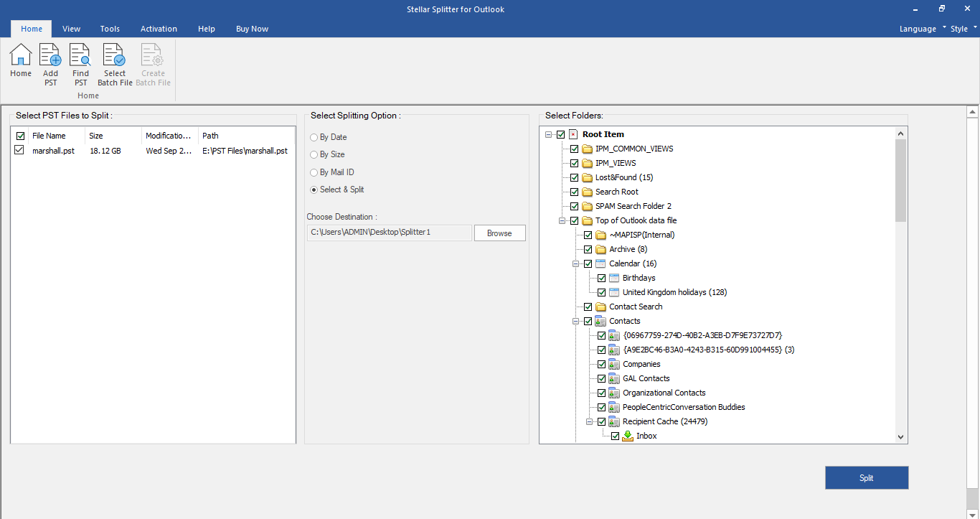Select the By Size splitting option
Screen dimensions: 980x519
(x=314, y=154)
